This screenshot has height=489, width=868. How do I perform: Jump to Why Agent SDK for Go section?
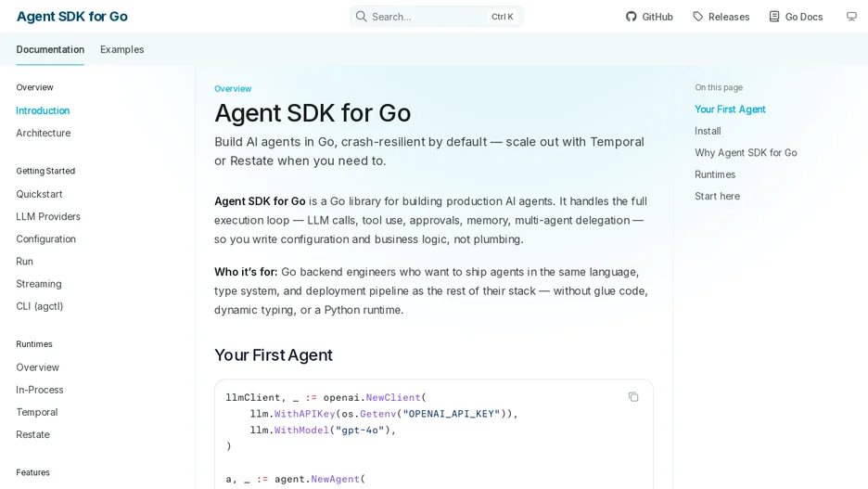(746, 153)
